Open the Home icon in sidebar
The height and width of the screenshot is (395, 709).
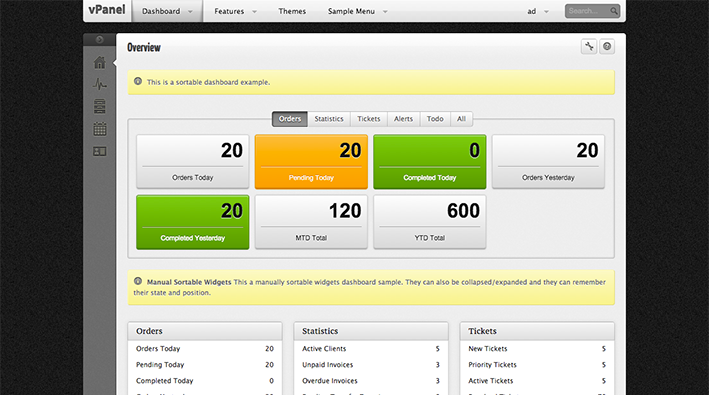(x=99, y=62)
